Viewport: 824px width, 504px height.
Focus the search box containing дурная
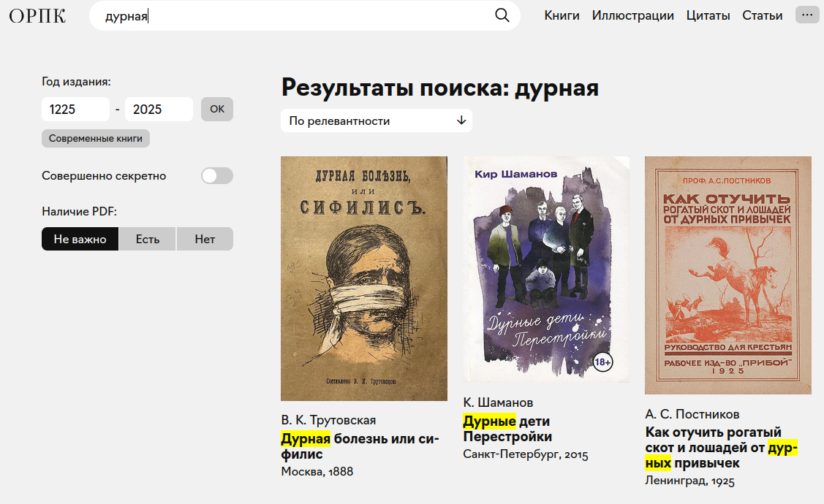coord(292,16)
